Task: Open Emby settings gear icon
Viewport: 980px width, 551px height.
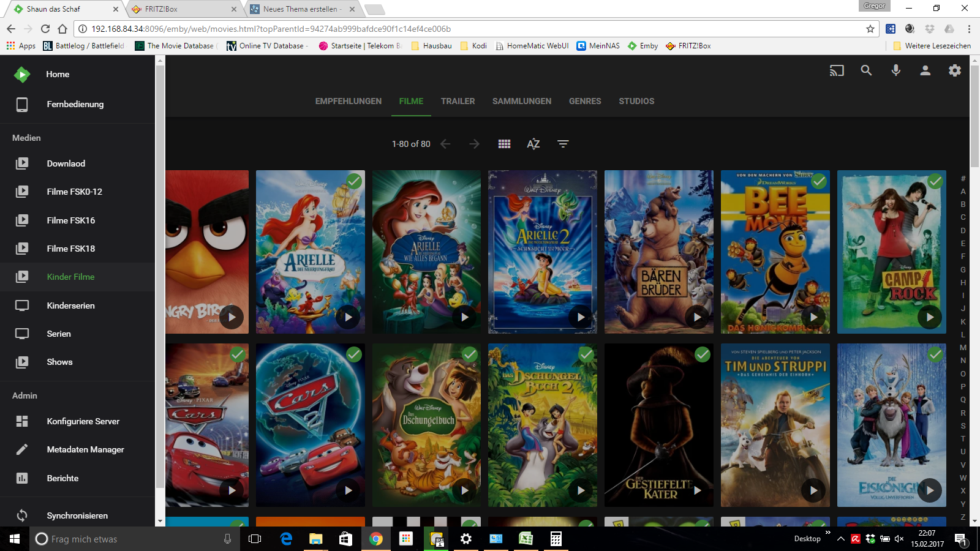Action: click(x=955, y=70)
